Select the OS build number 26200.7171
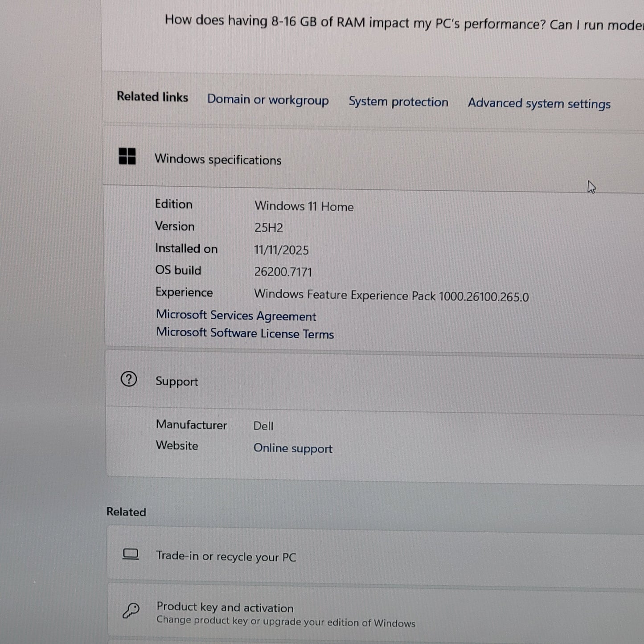 (x=283, y=272)
